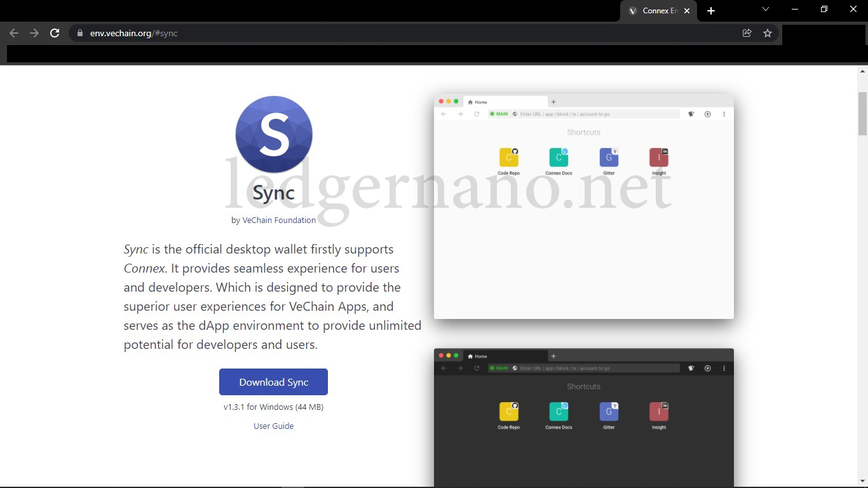Open a new browser tab
Viewport: 868px width, 488px height.
pos(711,11)
